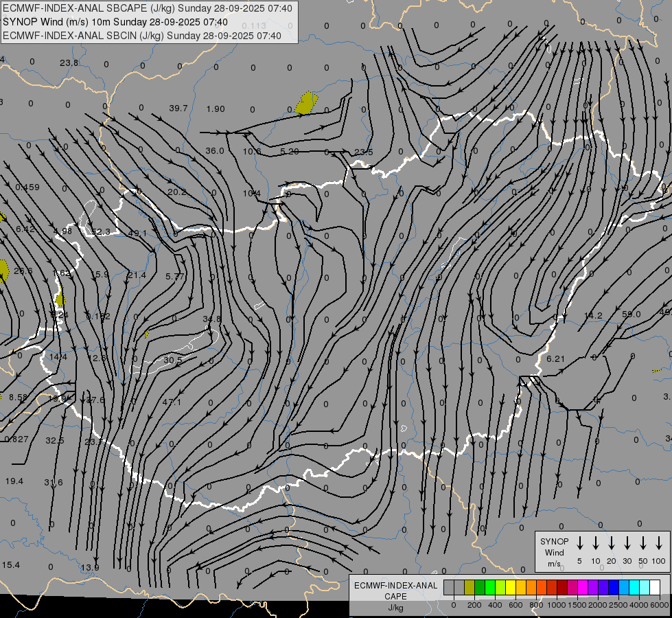Screen dimensions: 672x618
Task: Click the SYNOP Wind m/s legend label
Action: tap(555, 552)
